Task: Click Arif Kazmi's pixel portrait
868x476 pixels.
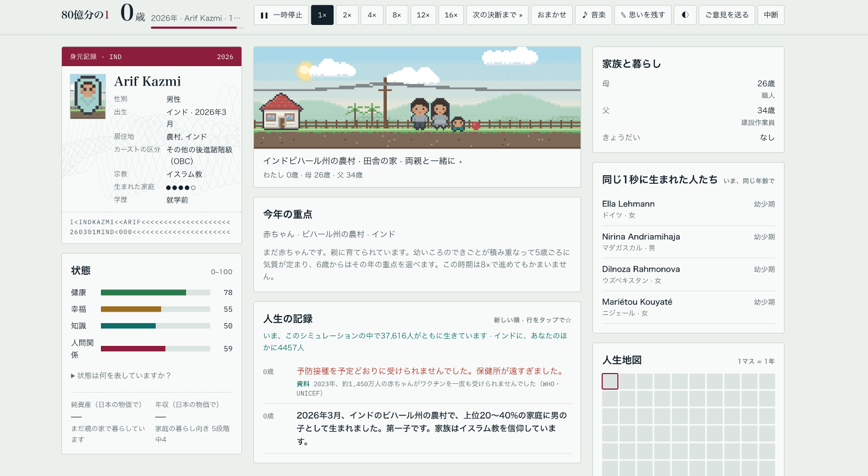Action: click(88, 97)
